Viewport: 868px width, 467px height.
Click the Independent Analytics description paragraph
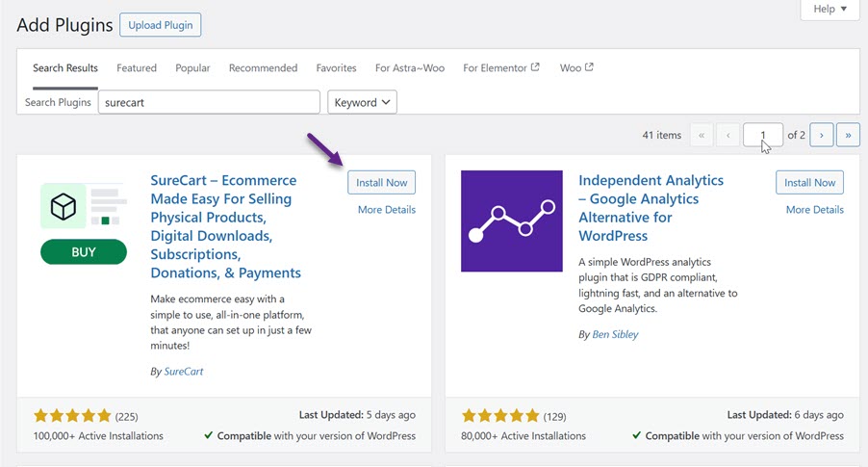(x=657, y=285)
